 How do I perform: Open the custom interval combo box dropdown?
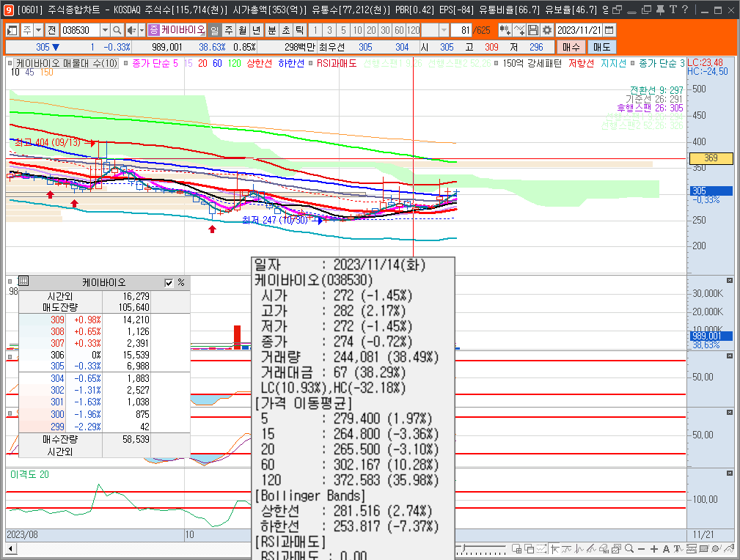[x=444, y=31]
